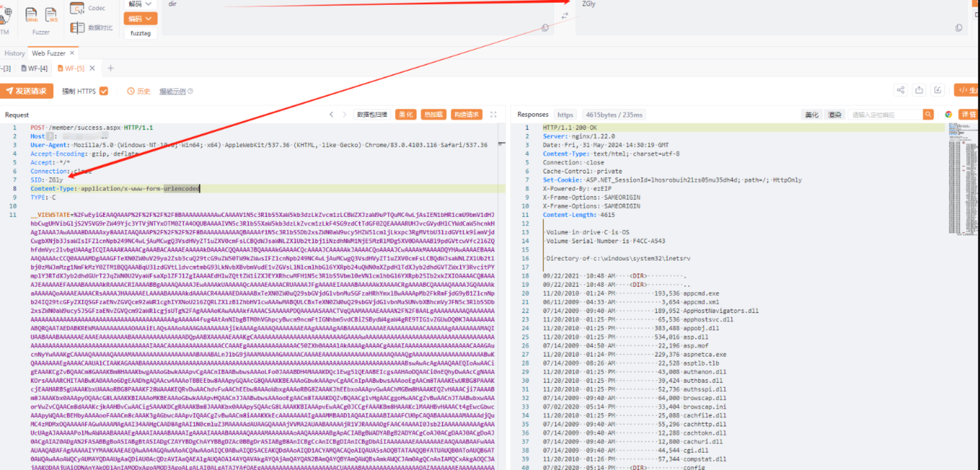Click the appcmd.exe directory entry

631,293
